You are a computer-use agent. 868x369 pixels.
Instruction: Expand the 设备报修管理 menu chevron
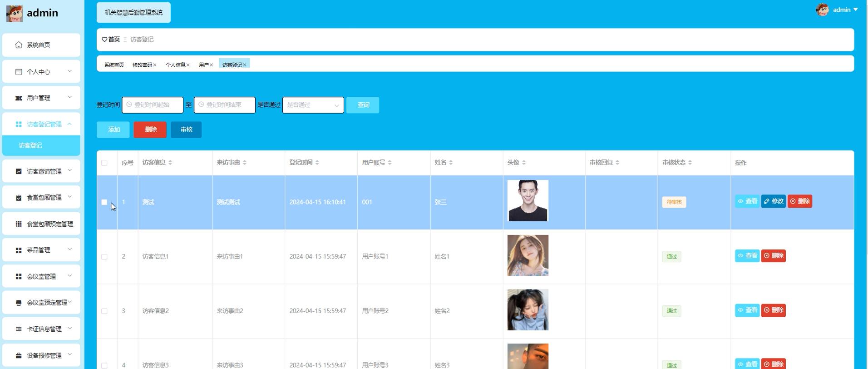point(69,354)
